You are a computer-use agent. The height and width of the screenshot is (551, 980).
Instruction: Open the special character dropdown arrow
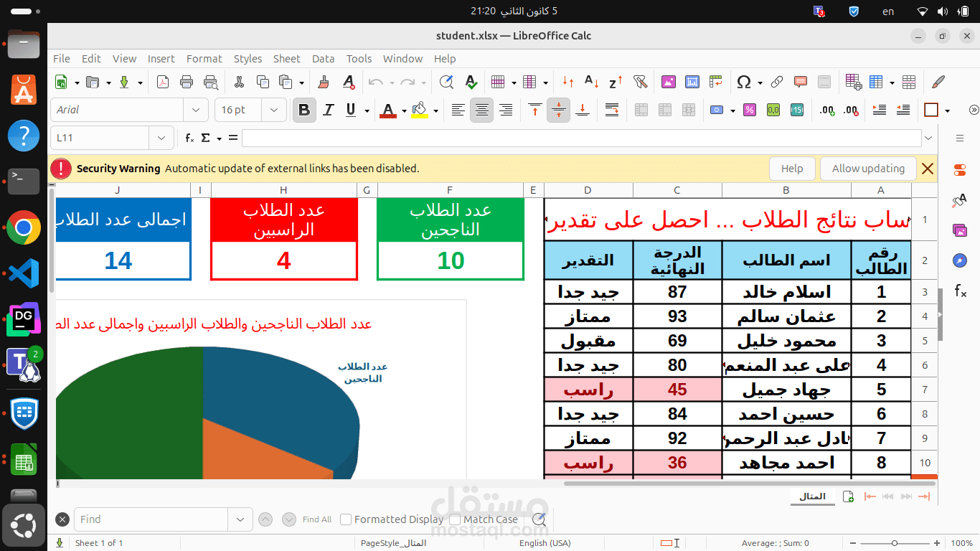pyautogui.click(x=759, y=83)
